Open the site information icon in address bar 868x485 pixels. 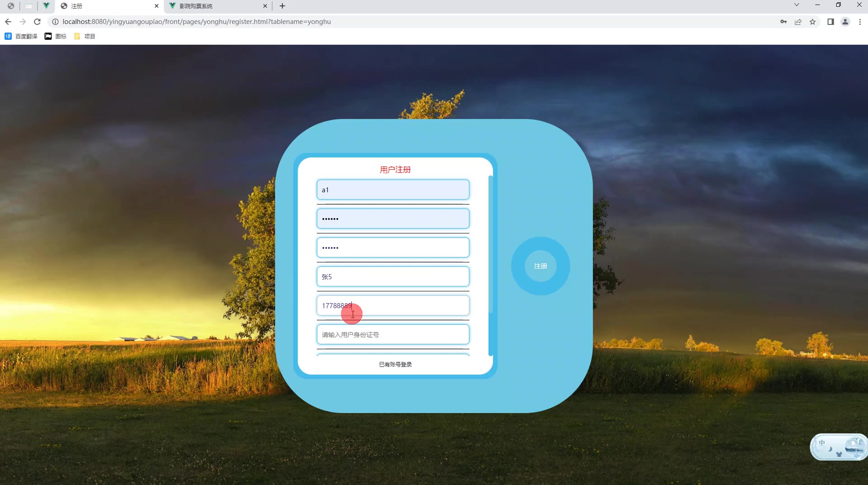(x=55, y=22)
